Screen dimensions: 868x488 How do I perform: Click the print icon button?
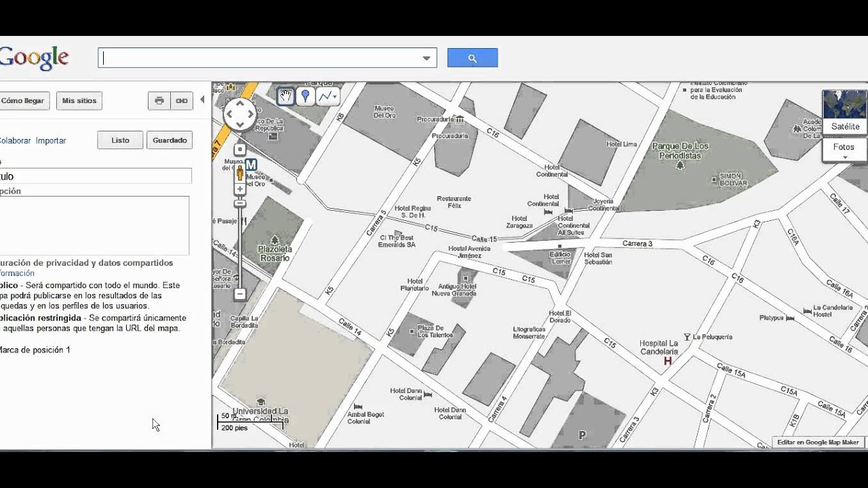[x=159, y=101]
